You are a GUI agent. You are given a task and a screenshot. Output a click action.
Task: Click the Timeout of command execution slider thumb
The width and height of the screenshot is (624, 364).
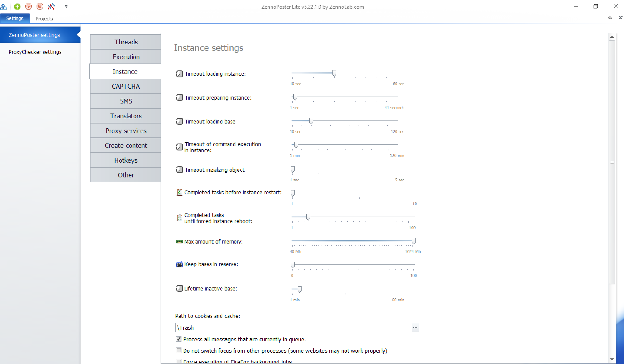point(296,145)
